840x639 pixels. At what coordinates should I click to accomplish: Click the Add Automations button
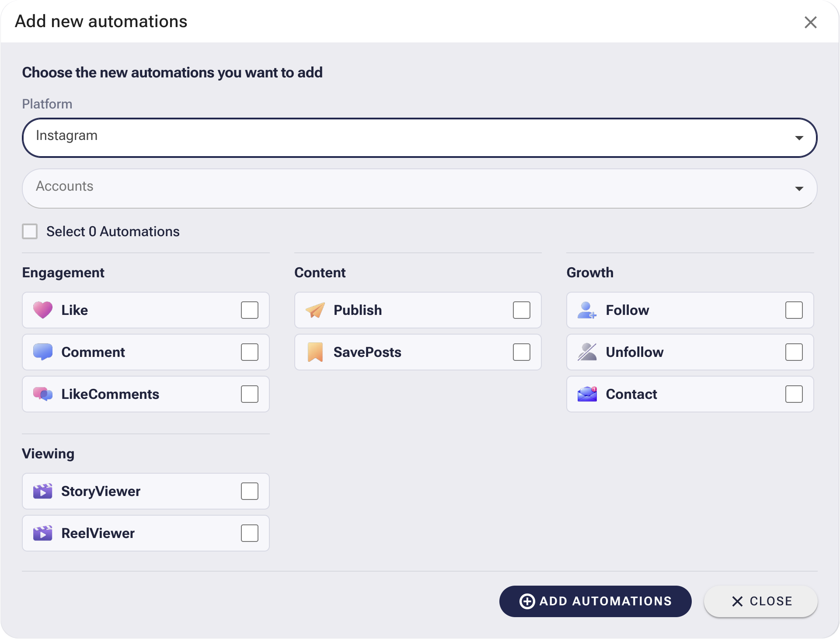coord(596,601)
